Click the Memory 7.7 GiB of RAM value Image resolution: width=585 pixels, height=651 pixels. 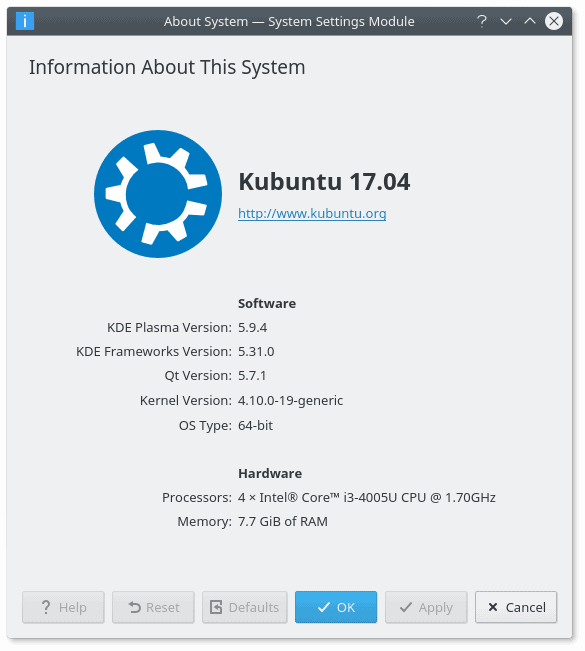pos(283,521)
